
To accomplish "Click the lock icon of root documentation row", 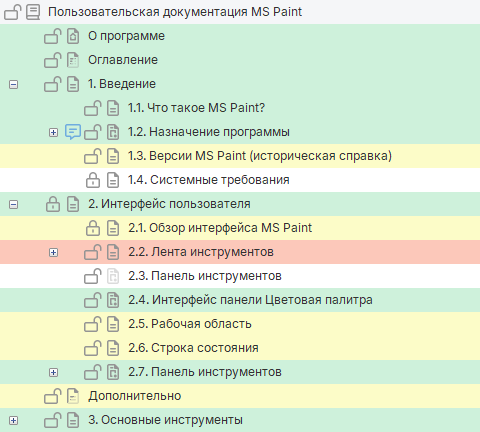I will coord(12,12).
